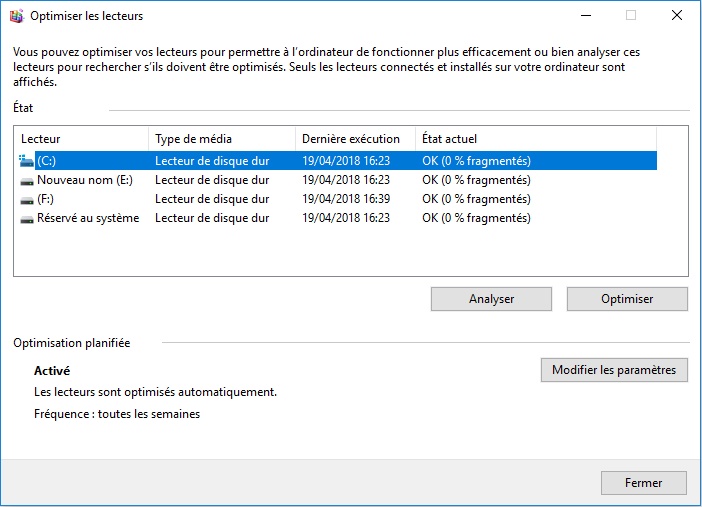Sort by the Lecteur column header
The image size is (702, 507).
(82, 139)
